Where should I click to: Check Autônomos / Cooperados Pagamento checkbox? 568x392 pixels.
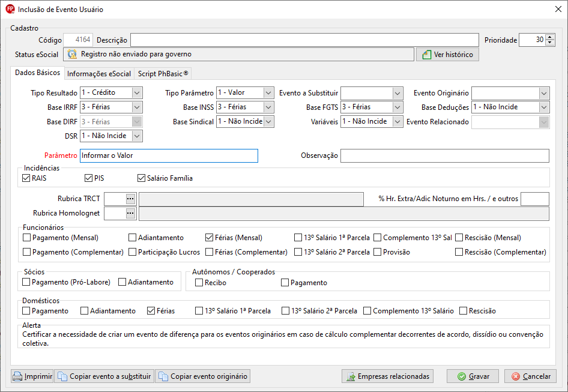point(285,283)
